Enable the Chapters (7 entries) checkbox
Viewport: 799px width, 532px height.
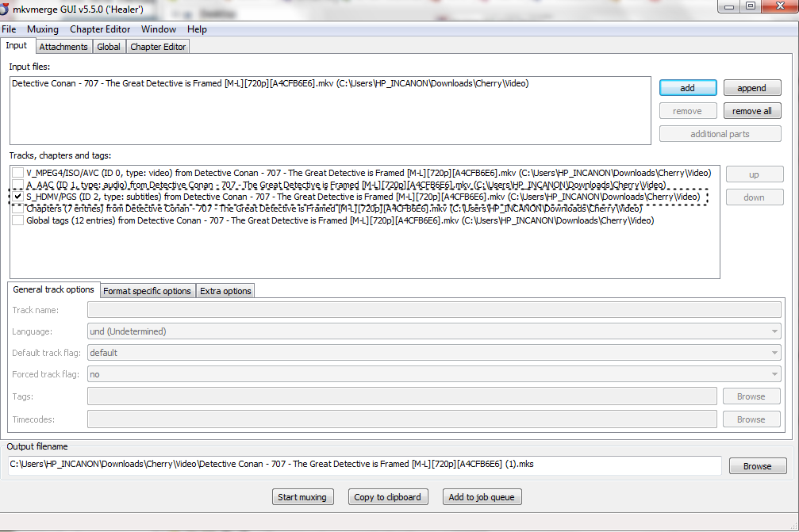[x=17, y=209]
